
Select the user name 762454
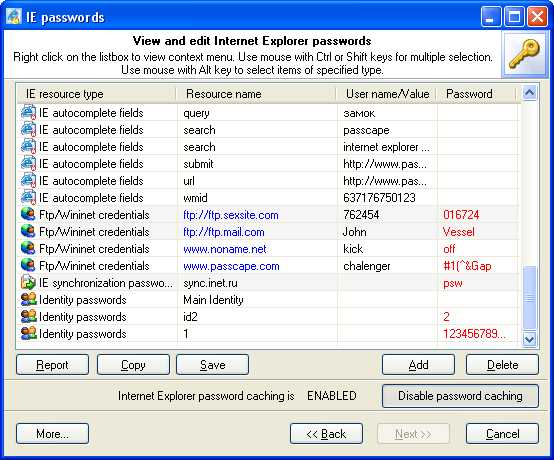pos(361,214)
